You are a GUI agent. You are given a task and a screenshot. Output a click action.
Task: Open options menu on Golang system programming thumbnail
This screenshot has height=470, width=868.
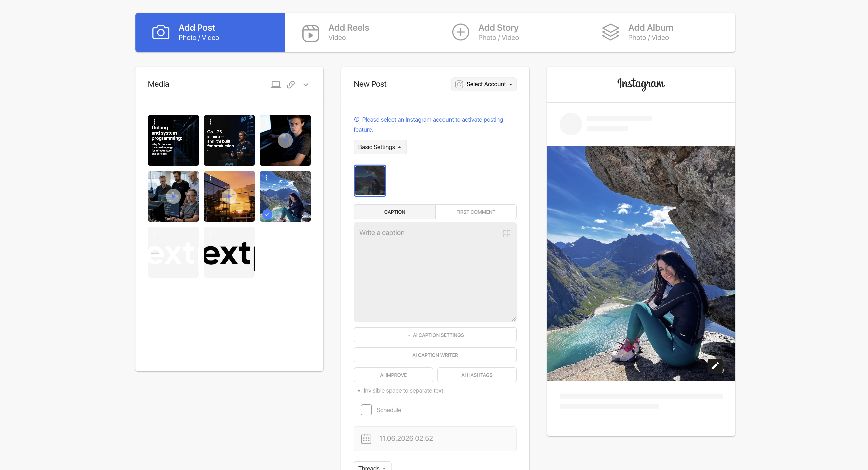(154, 122)
